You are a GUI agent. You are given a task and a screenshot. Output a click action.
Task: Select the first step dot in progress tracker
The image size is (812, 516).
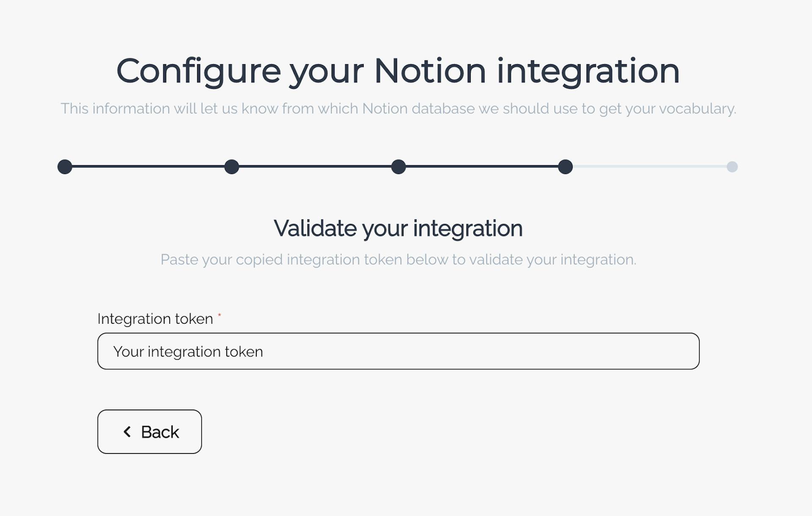pos(65,167)
